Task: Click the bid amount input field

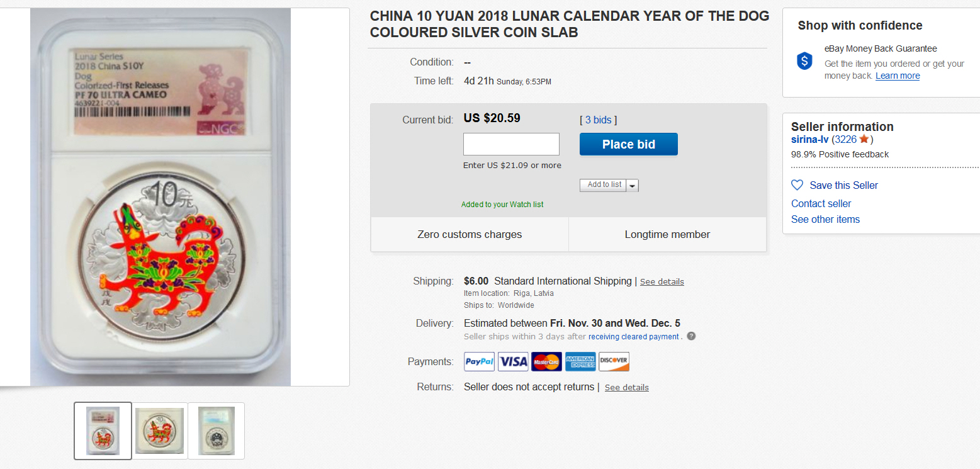Action: (x=511, y=144)
